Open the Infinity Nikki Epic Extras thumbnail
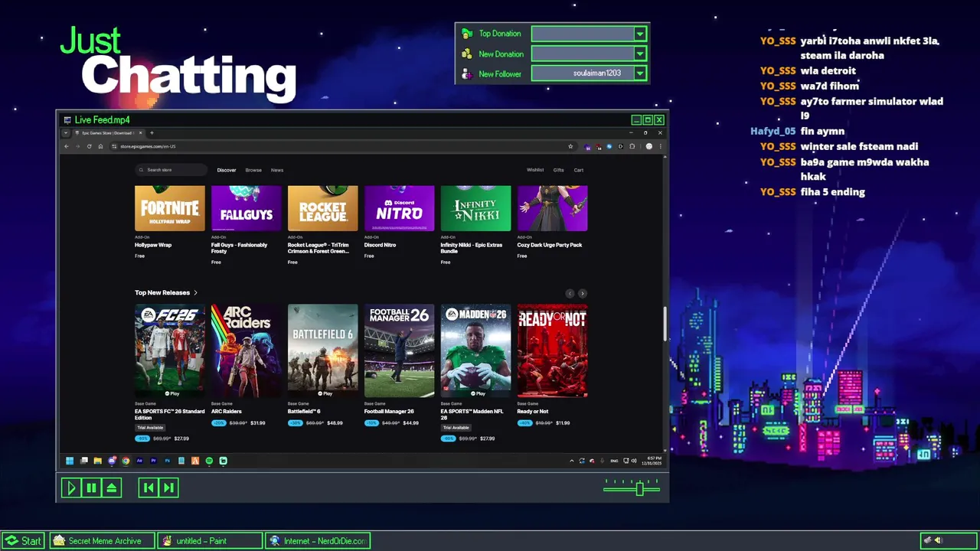The height and width of the screenshot is (551, 980). (x=475, y=208)
